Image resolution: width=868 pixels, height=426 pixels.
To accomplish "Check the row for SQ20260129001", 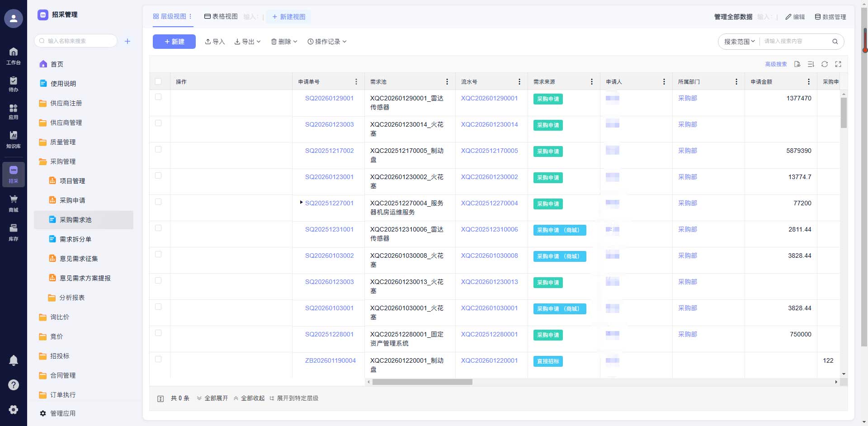I will coord(159,96).
